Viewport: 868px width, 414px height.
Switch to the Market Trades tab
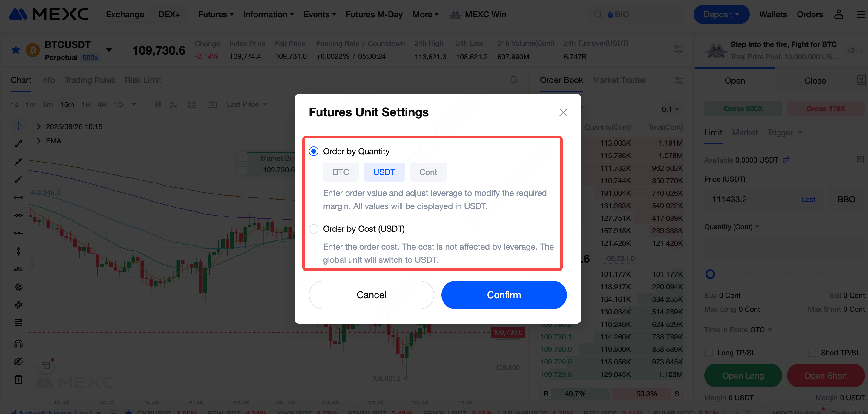619,80
